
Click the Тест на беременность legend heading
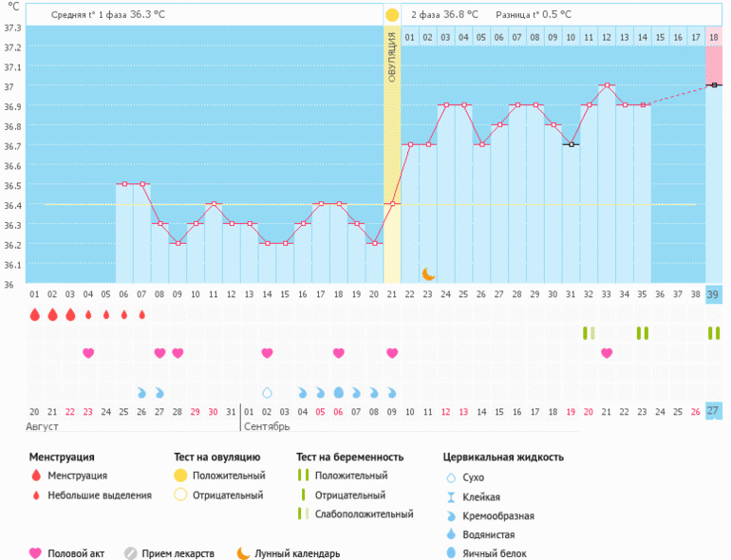(x=349, y=457)
